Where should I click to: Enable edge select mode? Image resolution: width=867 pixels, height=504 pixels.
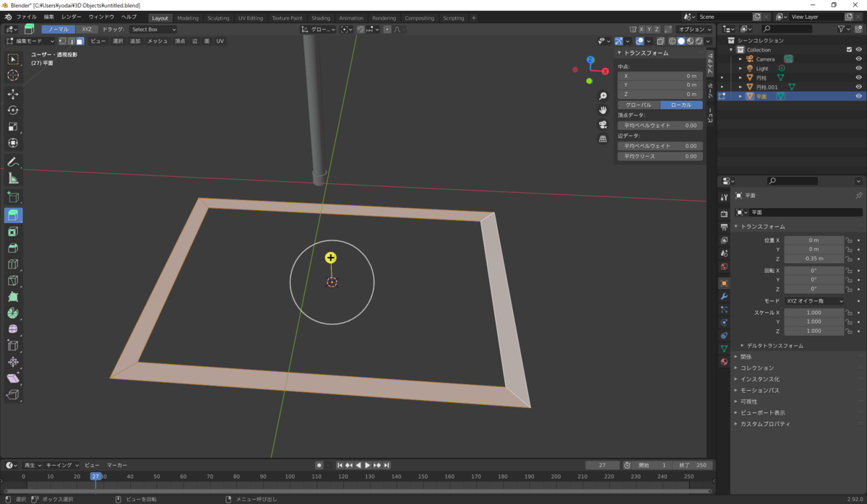(x=71, y=41)
